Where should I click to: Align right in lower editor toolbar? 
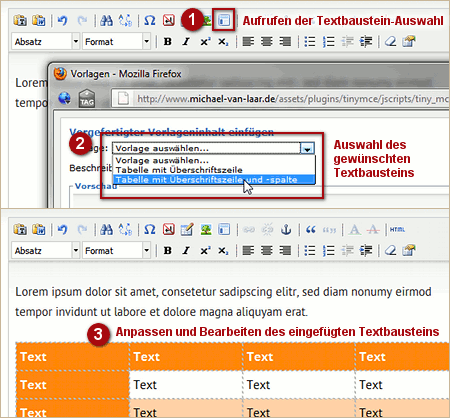coord(285,250)
